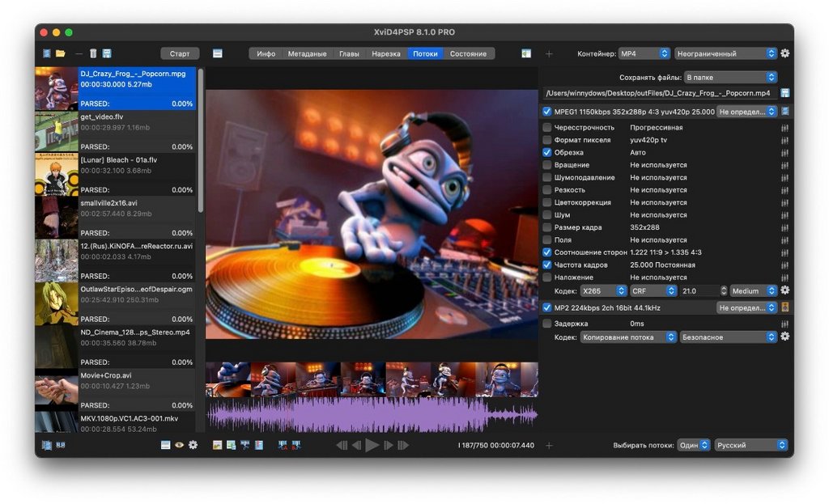Click the speaker icon at the MP2 audio stream row

click(785, 307)
